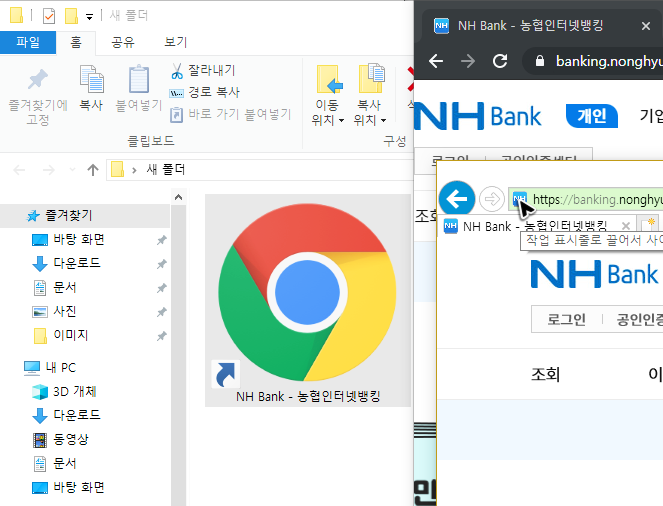Click IE forward arrow button
Viewport: 663px width, 506px height.
pyautogui.click(x=492, y=199)
